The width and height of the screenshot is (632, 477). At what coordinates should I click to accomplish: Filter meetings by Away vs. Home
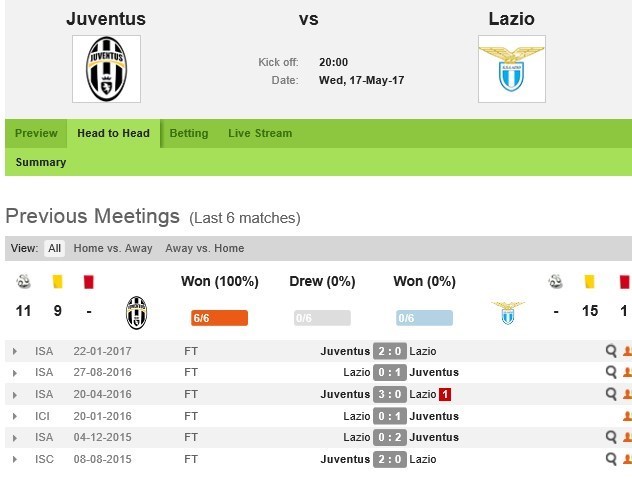pos(204,248)
